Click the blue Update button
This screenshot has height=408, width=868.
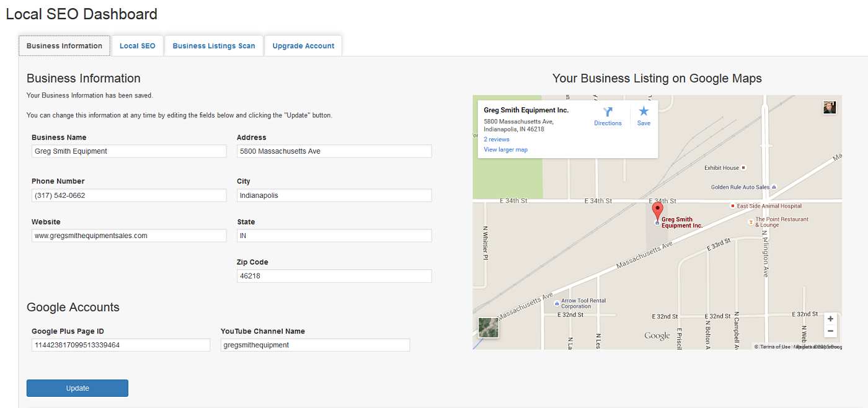pyautogui.click(x=77, y=388)
